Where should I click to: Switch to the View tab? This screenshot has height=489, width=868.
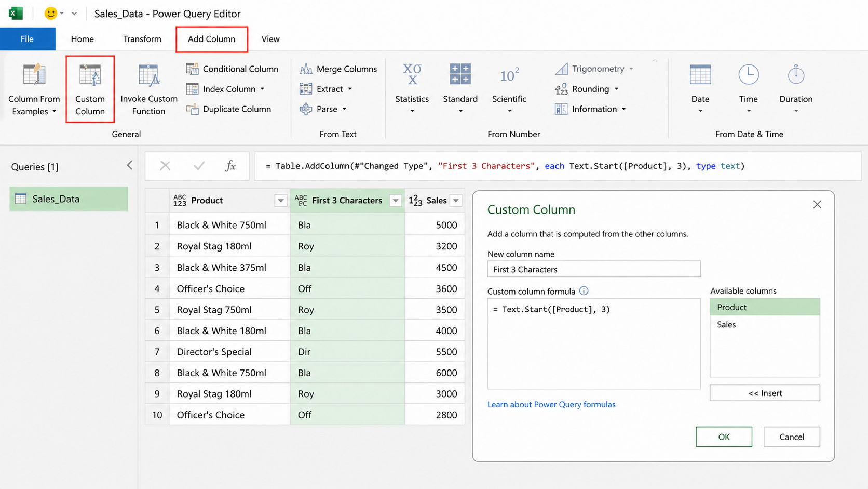(x=270, y=39)
